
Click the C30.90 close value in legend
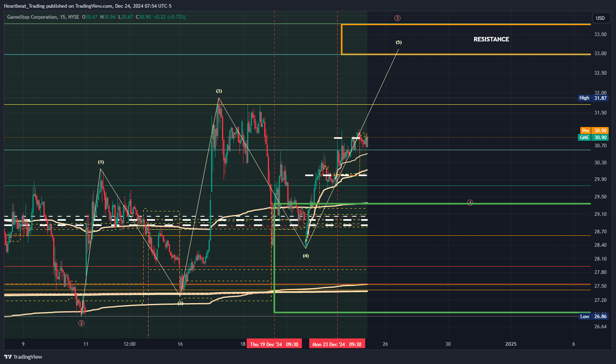click(x=143, y=17)
